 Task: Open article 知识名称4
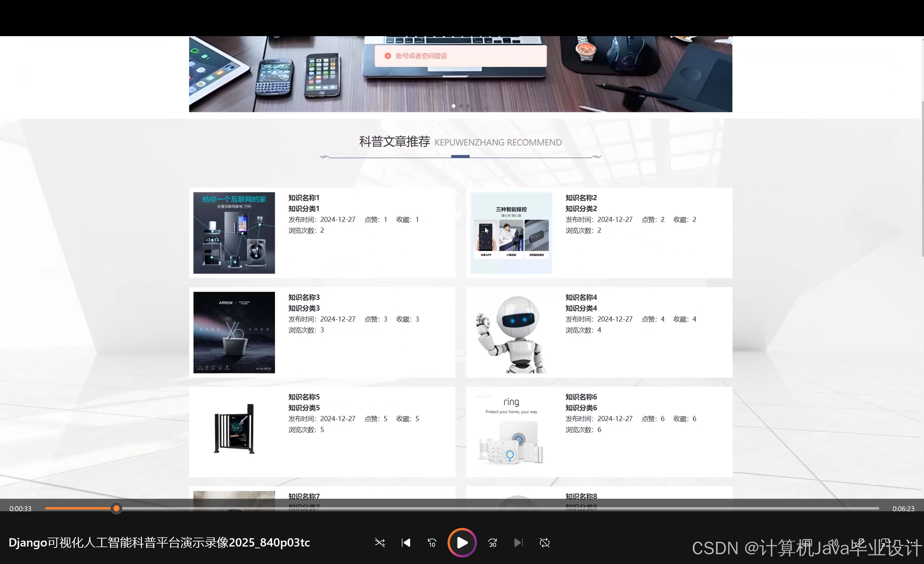pyautogui.click(x=581, y=297)
